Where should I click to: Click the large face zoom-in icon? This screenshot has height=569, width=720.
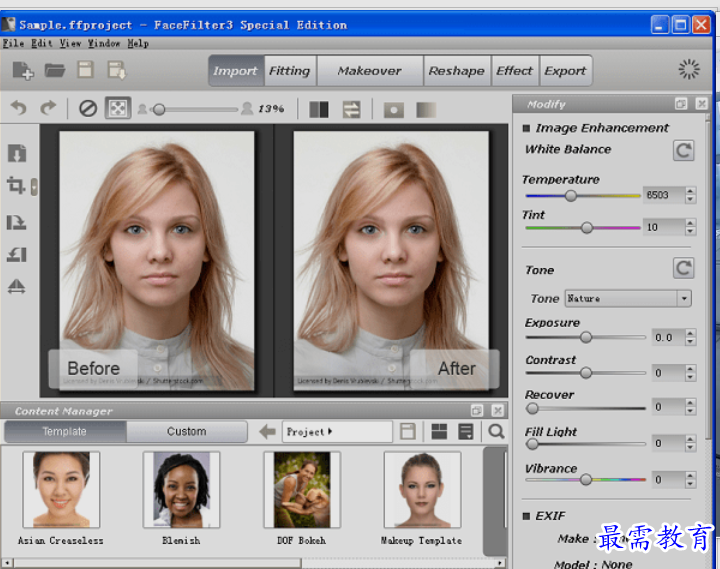(247, 108)
